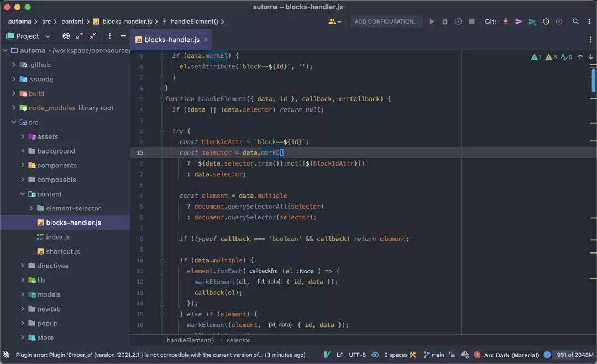This screenshot has height=364, width=597.
Task: Select opened file target icon in Project panel
Action: 66,36
